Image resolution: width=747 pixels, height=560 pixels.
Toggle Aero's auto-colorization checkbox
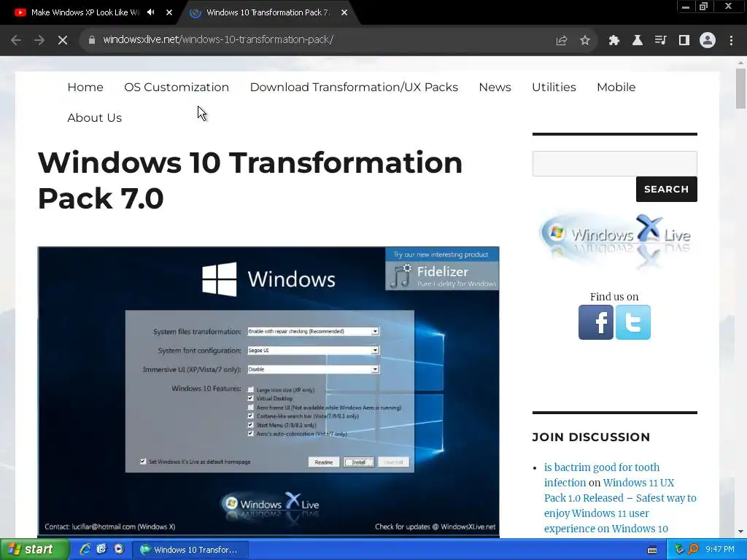[x=251, y=434]
